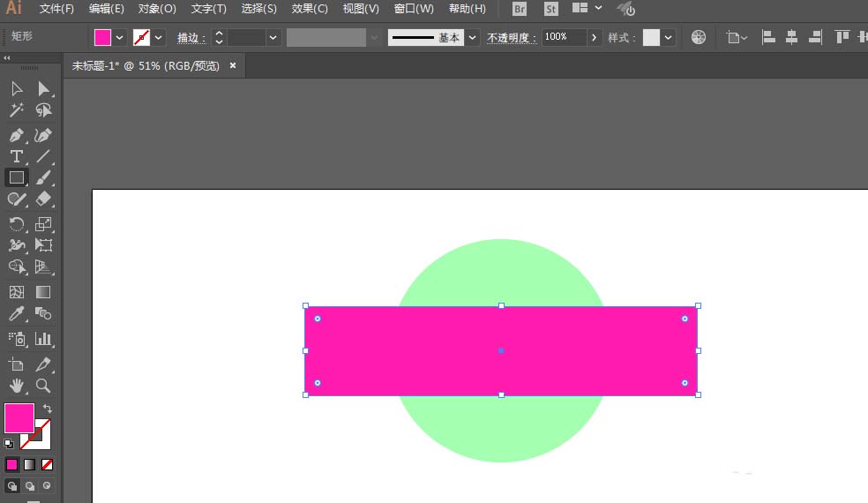Image resolution: width=868 pixels, height=503 pixels.
Task: Select the Selection (black arrow) tool
Action: pyautogui.click(x=17, y=88)
